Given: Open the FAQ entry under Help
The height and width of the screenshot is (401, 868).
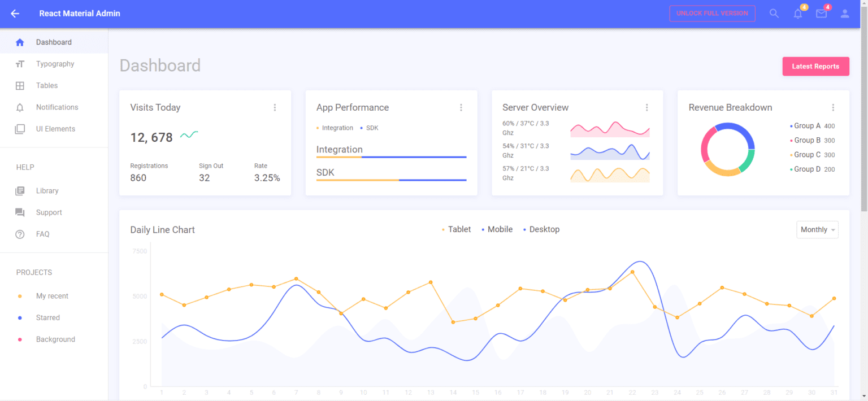Looking at the screenshot, I should 42,234.
